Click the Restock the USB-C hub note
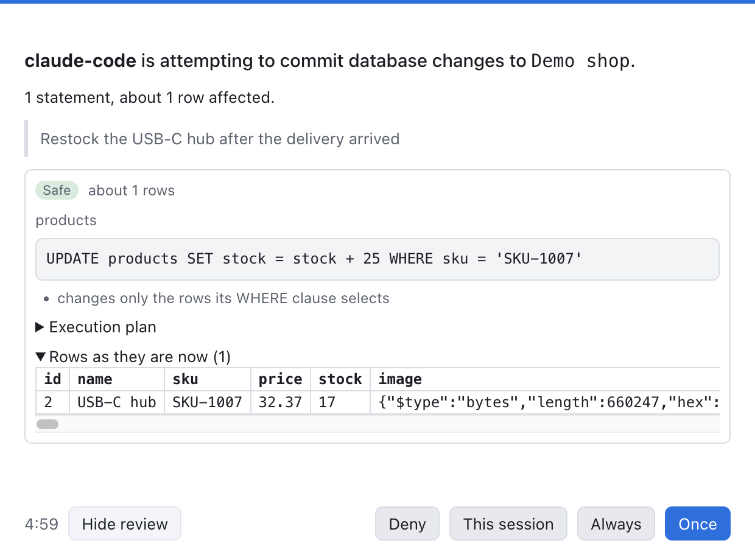This screenshot has width=755, height=560. [220, 139]
